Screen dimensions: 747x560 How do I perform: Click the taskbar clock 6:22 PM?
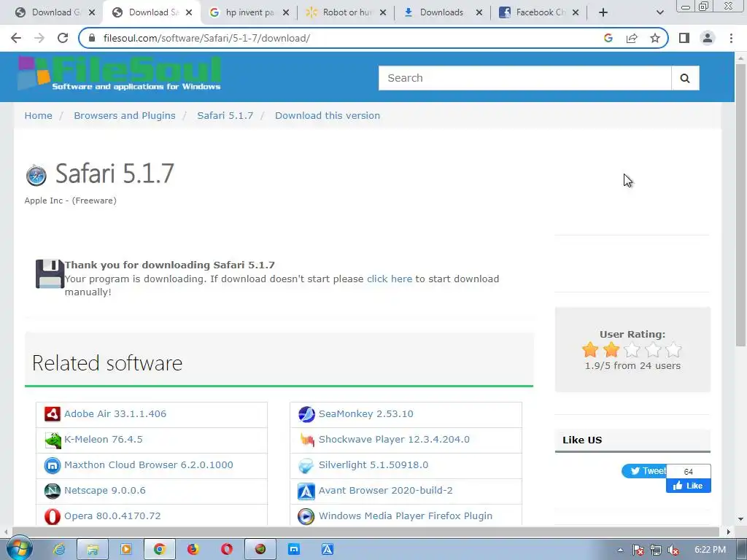tap(710, 550)
